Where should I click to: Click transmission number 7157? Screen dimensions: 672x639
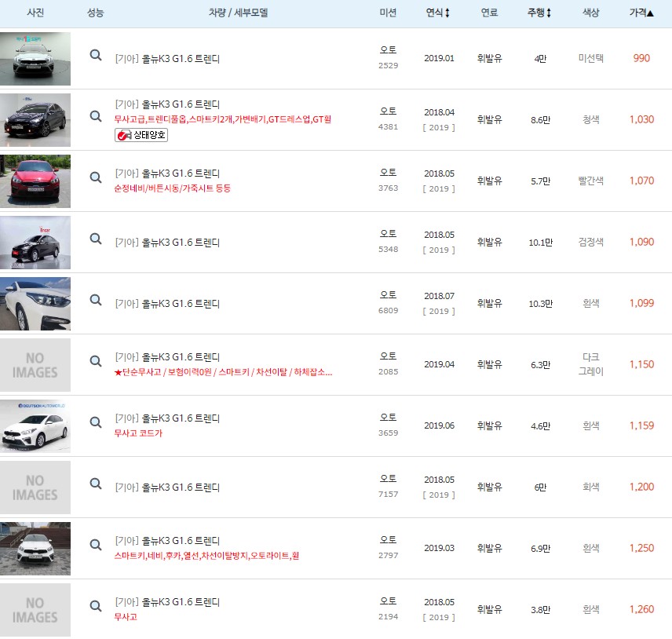(389, 495)
